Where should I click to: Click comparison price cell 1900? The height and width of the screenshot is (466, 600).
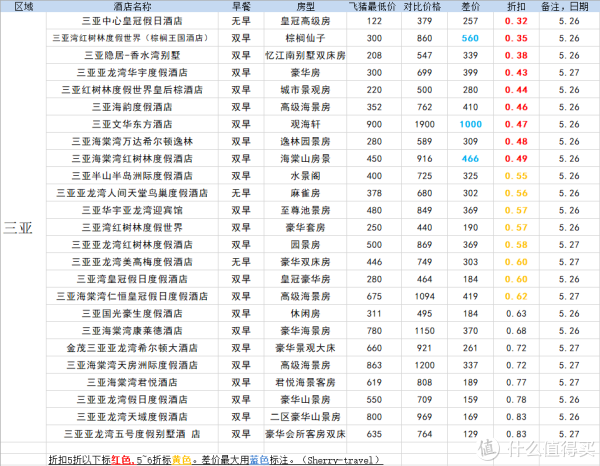(x=424, y=124)
